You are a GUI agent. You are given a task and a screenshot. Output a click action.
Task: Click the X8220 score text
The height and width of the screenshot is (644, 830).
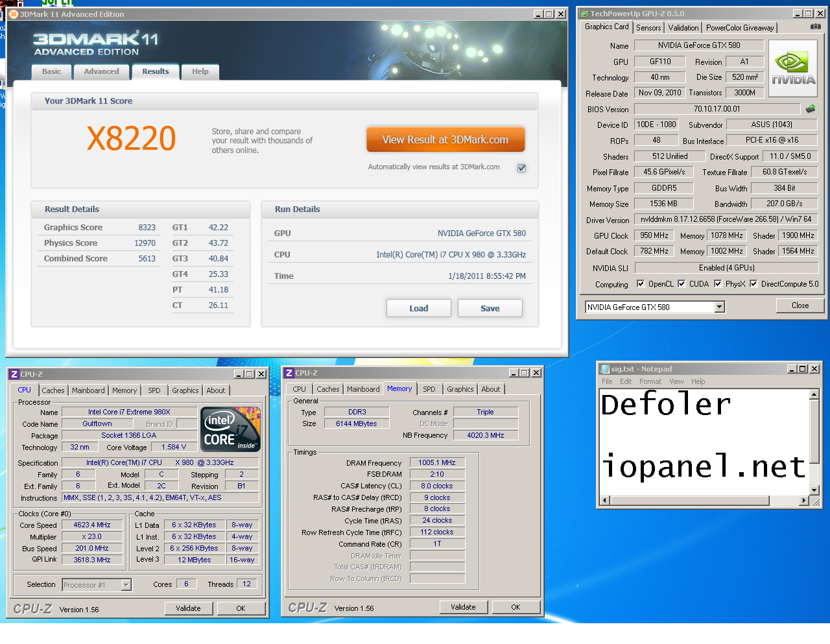coord(132,138)
